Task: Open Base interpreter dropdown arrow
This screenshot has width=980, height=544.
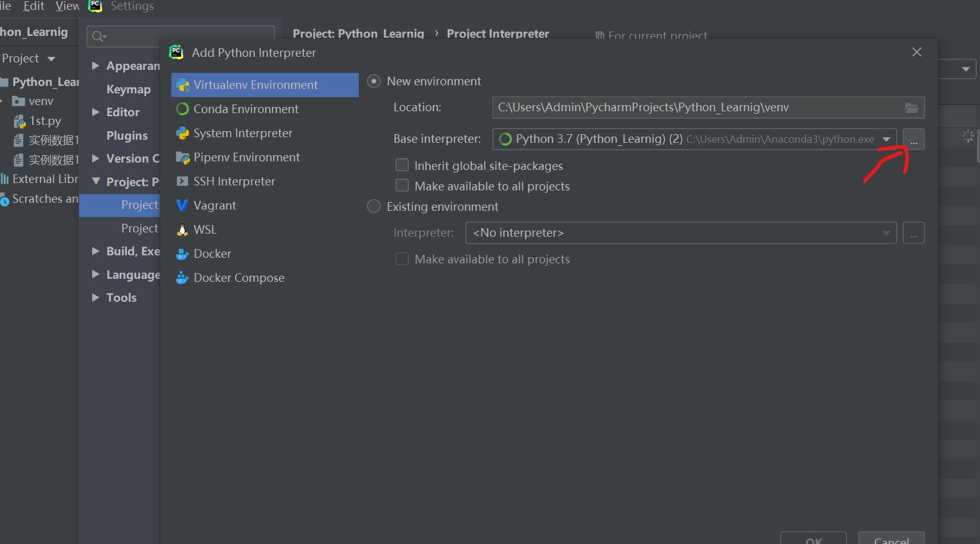Action: coord(887,139)
